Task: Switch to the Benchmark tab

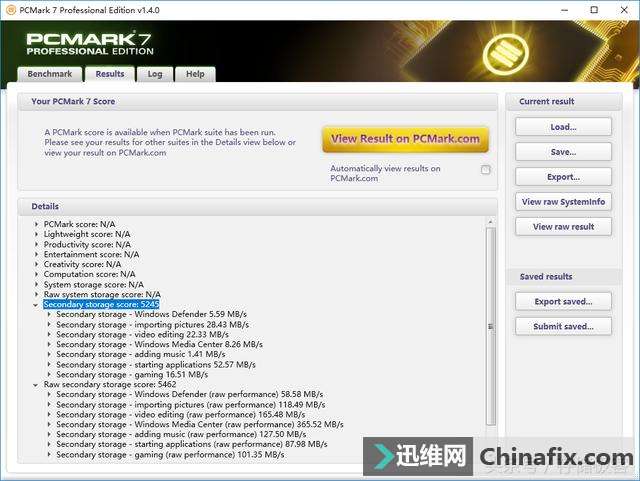Action: pyautogui.click(x=49, y=74)
